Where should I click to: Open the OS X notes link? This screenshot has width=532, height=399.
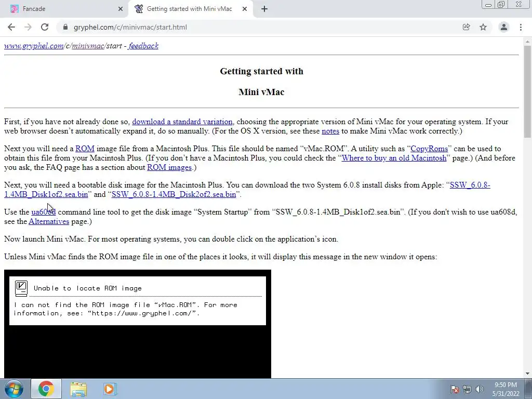330,131
